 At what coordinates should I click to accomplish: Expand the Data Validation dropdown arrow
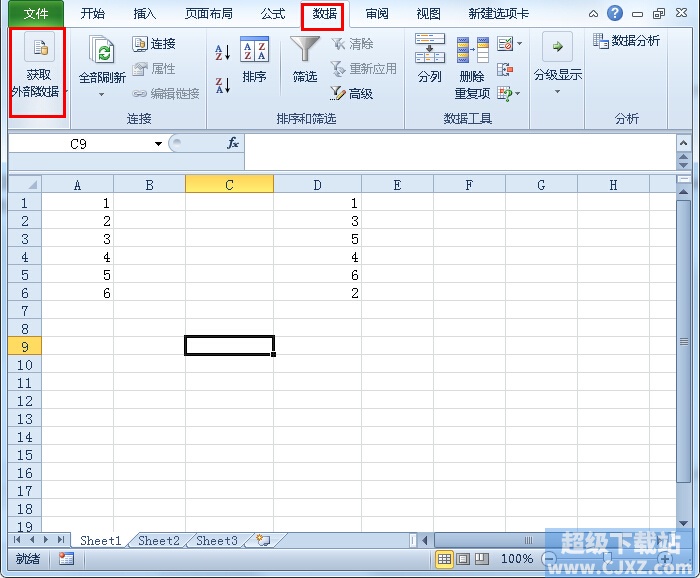[x=519, y=44]
